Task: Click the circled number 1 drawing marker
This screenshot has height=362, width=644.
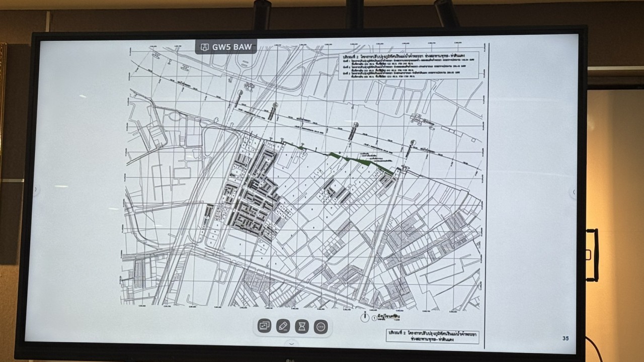Action: tap(374, 318)
